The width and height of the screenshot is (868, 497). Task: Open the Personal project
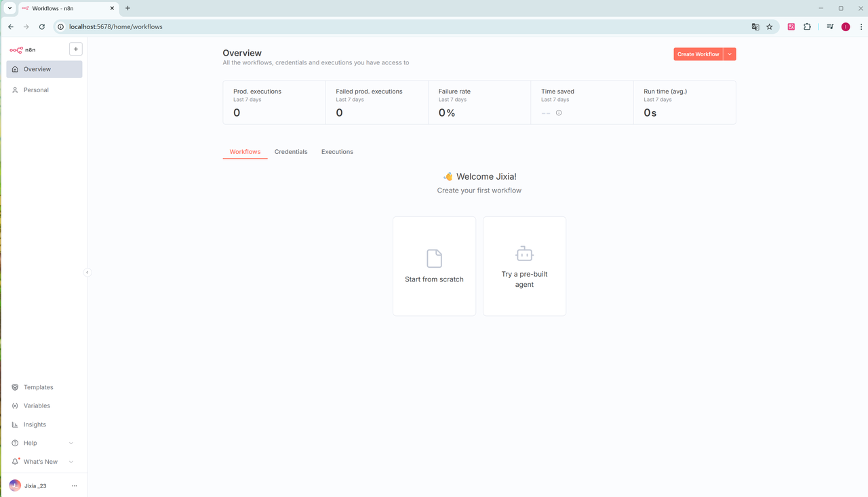point(45,90)
